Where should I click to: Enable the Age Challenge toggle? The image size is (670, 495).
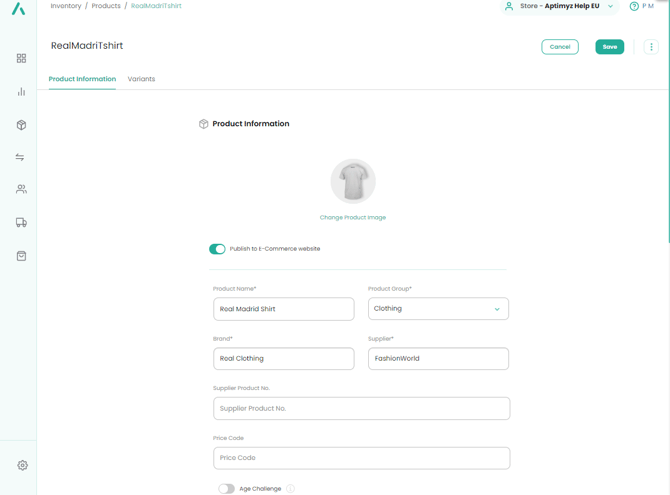click(x=227, y=489)
